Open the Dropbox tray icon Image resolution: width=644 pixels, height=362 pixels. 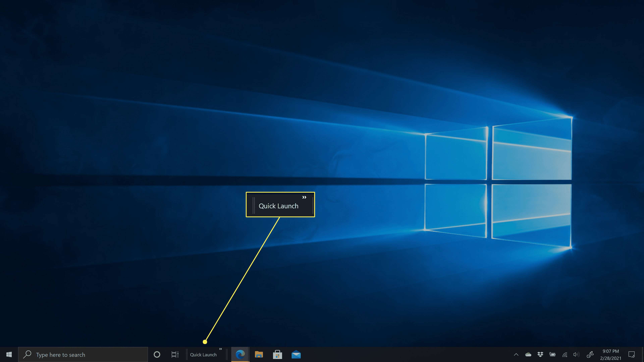pyautogui.click(x=540, y=354)
